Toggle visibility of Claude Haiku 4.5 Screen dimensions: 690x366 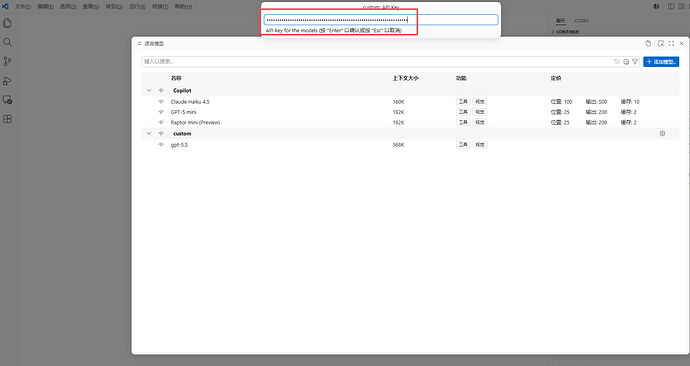(161, 102)
